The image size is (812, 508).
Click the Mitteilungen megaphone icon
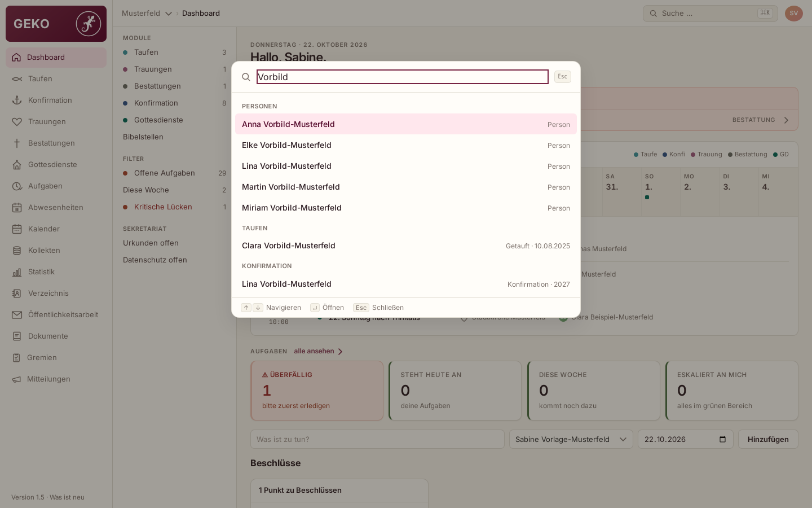(x=16, y=379)
